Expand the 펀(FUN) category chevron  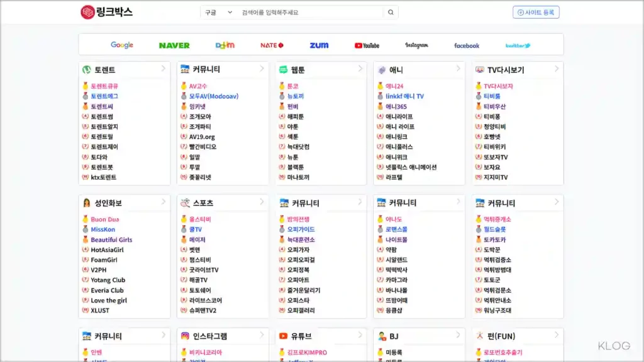pyautogui.click(x=556, y=334)
